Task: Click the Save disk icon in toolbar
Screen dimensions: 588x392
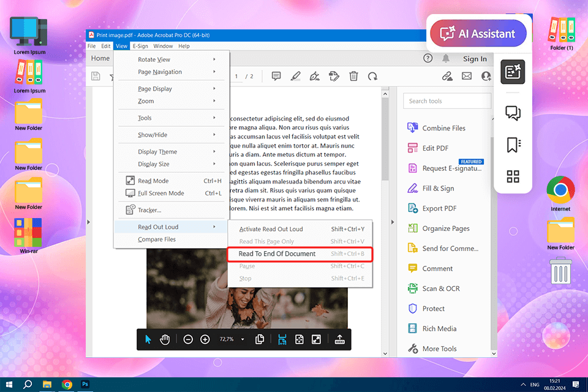Action: pyautogui.click(x=96, y=76)
